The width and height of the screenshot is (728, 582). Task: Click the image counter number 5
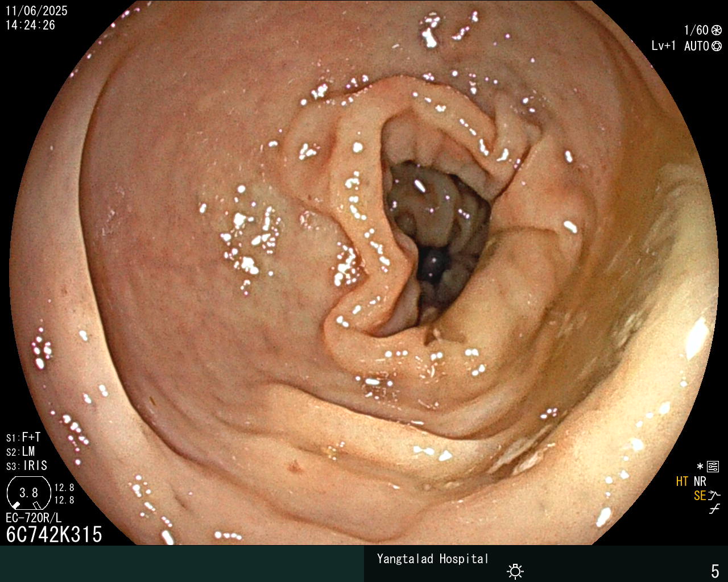coord(715,571)
